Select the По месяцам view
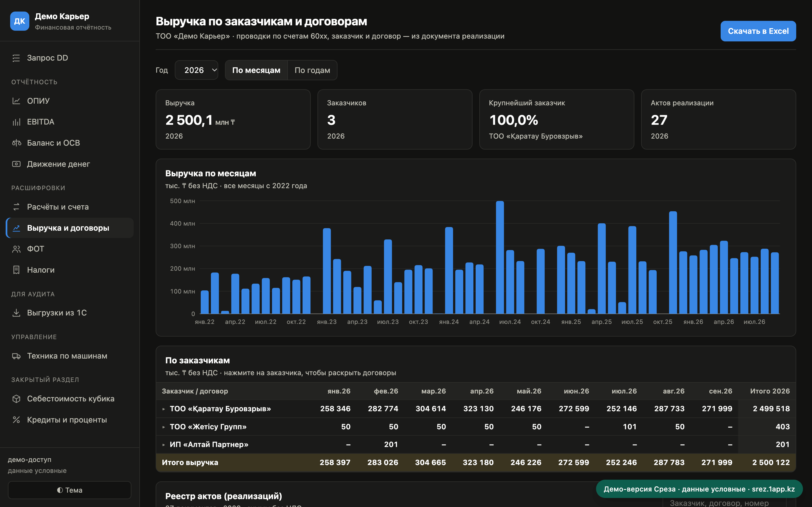Screen dimensions: 812x507 (x=256, y=70)
